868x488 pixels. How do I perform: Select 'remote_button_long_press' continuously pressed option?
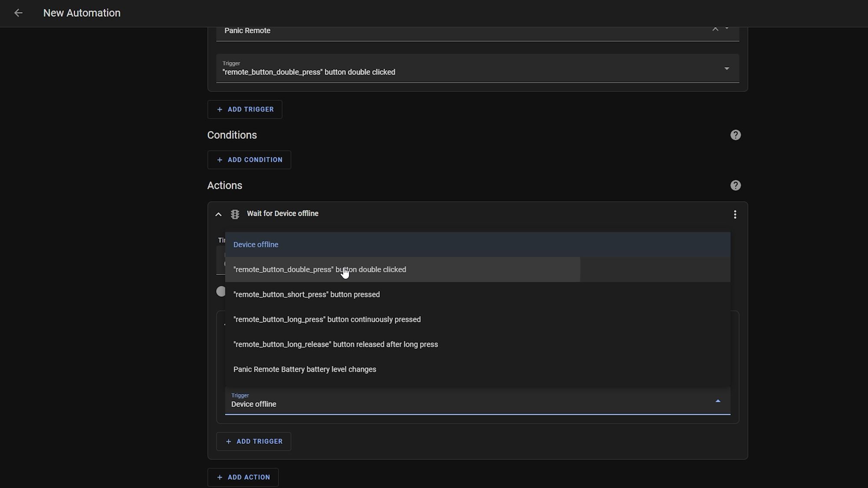pos(327,319)
